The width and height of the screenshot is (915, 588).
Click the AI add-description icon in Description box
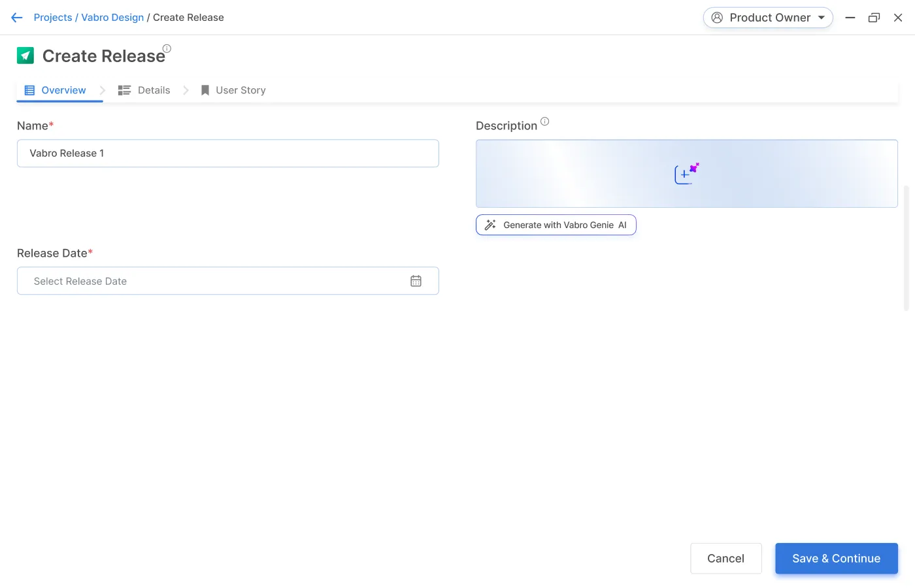pos(686,173)
